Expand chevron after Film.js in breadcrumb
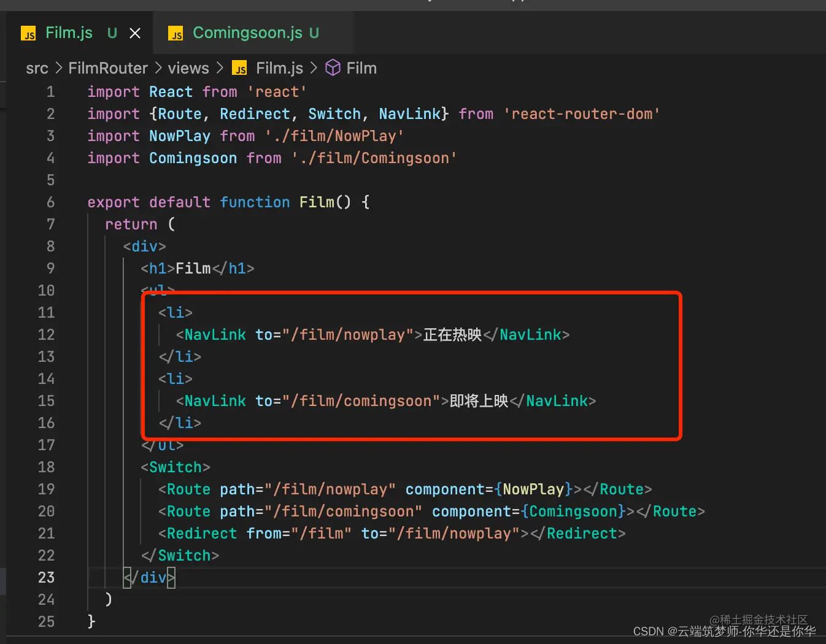826x644 pixels. click(314, 68)
